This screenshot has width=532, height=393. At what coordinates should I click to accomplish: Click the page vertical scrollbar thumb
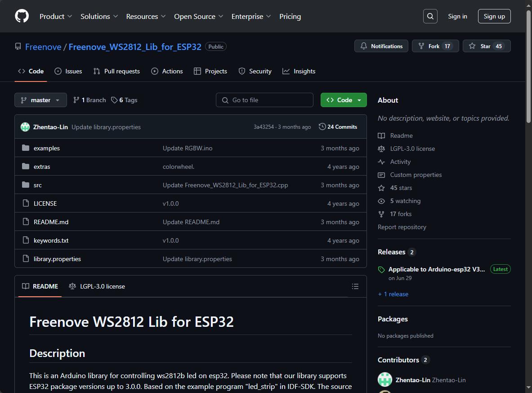(x=528, y=66)
